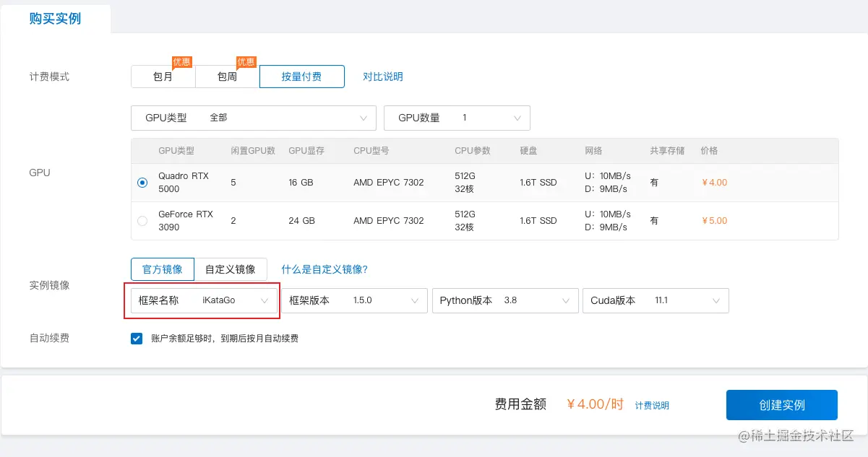
Task: Open the 对比说明 link
Action: [x=382, y=76]
